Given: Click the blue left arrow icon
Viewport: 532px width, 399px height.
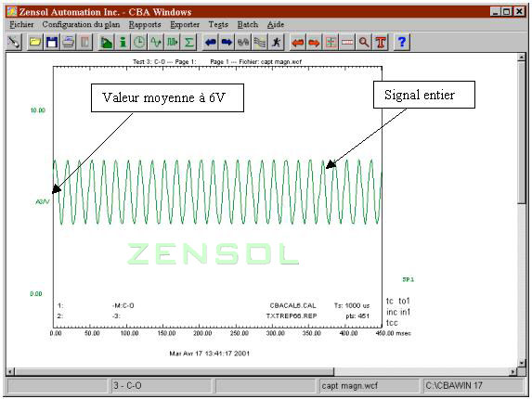Looking at the screenshot, I should (211, 43).
